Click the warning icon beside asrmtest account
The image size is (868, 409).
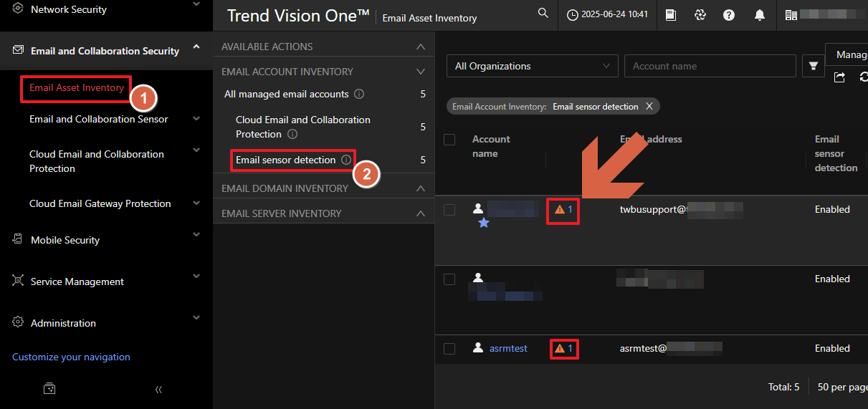click(x=560, y=349)
